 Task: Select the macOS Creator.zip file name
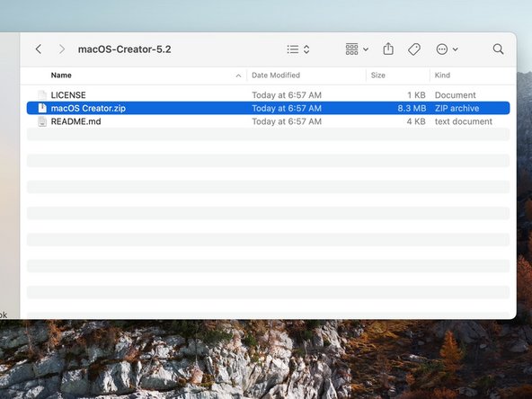88,108
